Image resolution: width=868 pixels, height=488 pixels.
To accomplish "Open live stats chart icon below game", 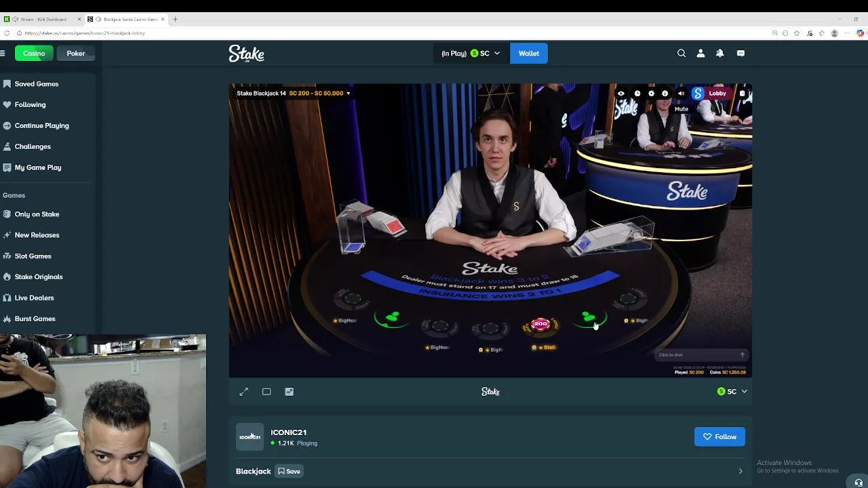I will click(289, 392).
